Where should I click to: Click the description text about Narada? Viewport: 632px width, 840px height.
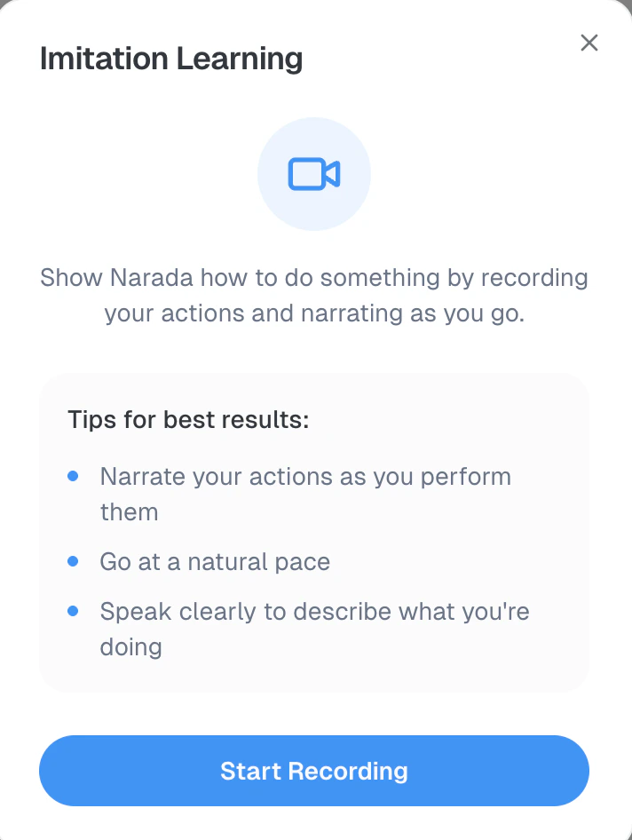[313, 295]
